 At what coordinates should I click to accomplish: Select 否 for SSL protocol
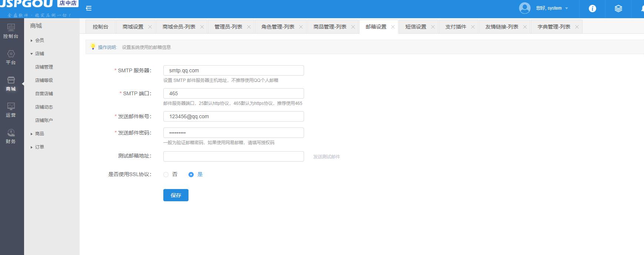tap(166, 175)
